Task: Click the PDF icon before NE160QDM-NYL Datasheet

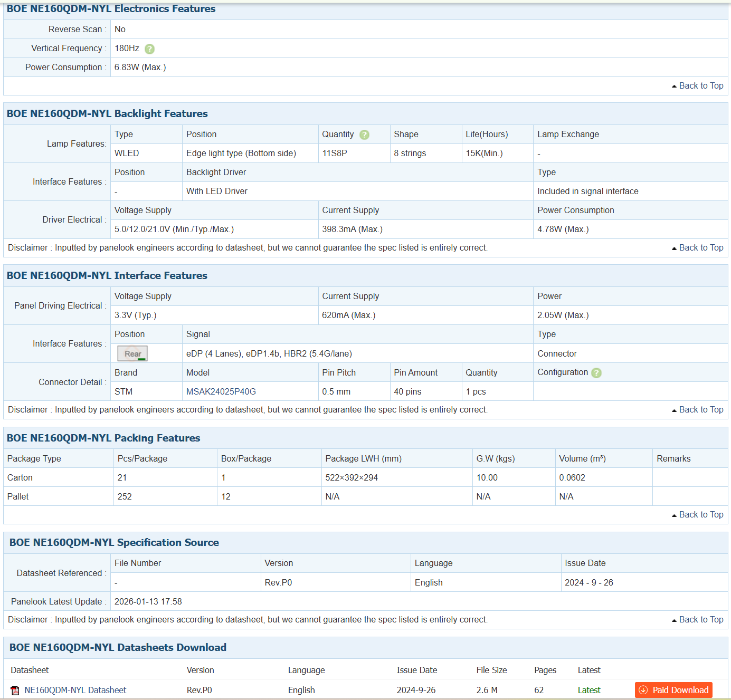Action: (x=15, y=691)
